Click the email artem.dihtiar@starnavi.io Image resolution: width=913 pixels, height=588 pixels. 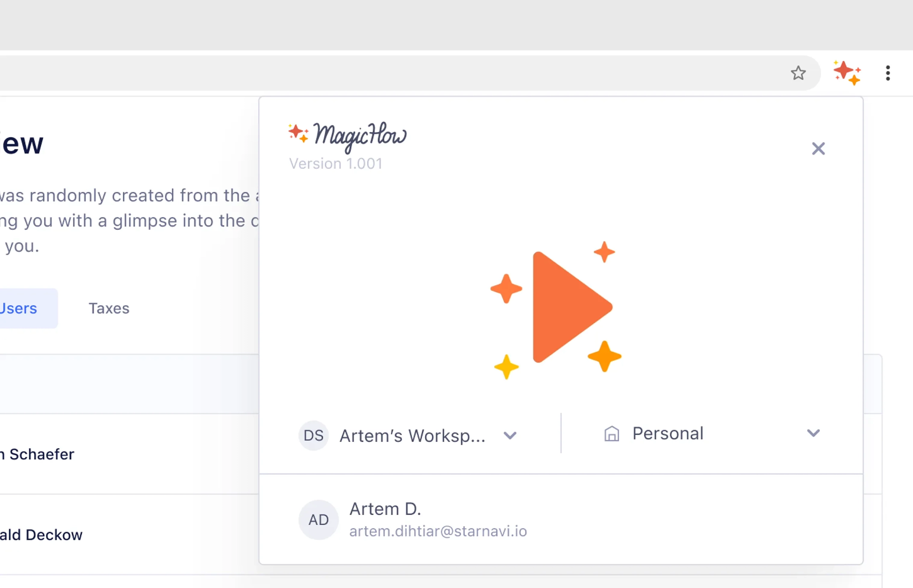[x=438, y=531]
